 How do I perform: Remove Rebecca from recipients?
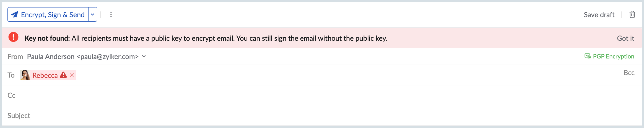tap(72, 75)
